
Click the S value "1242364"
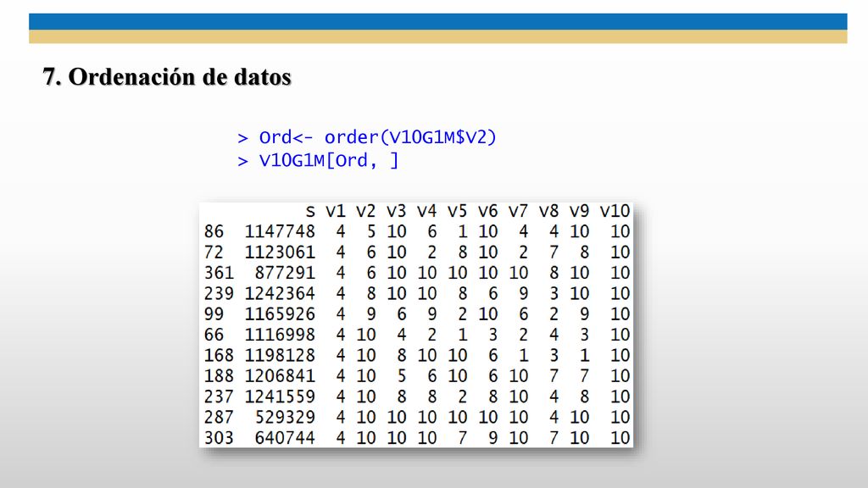[280, 293]
